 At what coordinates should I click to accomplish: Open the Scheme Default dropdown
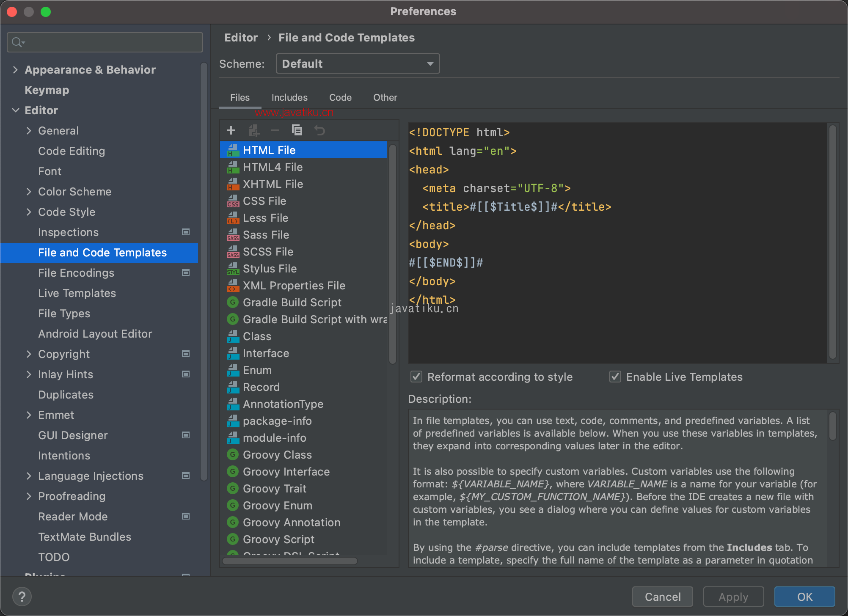(x=358, y=63)
